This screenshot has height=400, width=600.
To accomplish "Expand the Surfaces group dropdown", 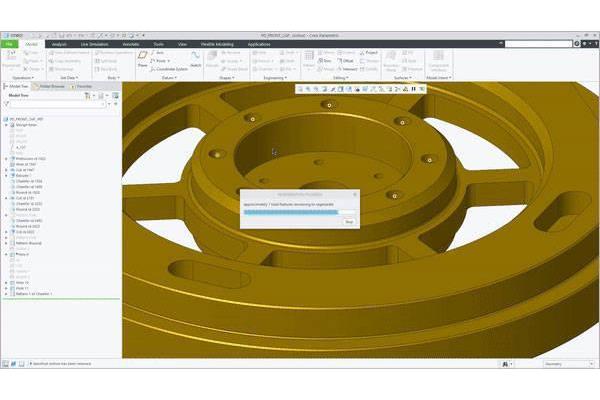I will [x=403, y=78].
